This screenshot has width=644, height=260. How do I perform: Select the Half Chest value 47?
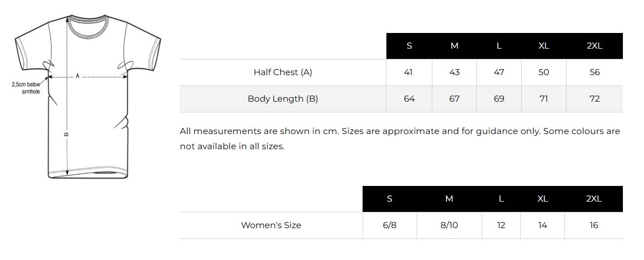[x=499, y=72]
